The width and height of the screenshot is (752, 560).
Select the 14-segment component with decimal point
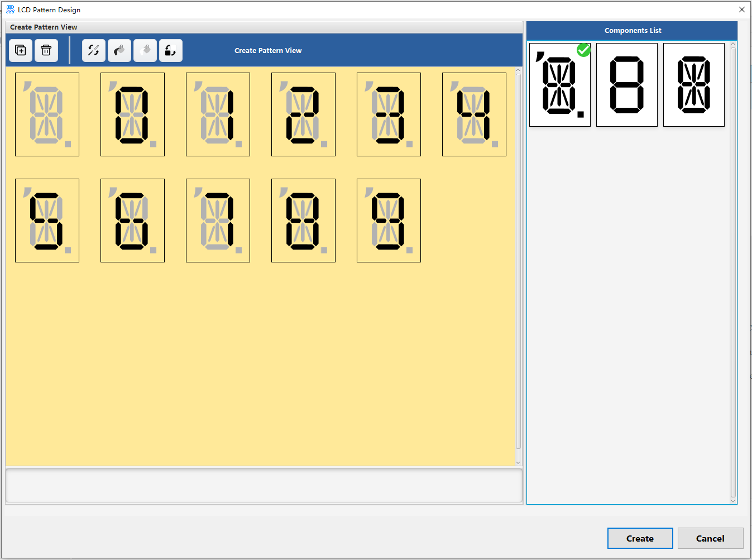(559, 85)
